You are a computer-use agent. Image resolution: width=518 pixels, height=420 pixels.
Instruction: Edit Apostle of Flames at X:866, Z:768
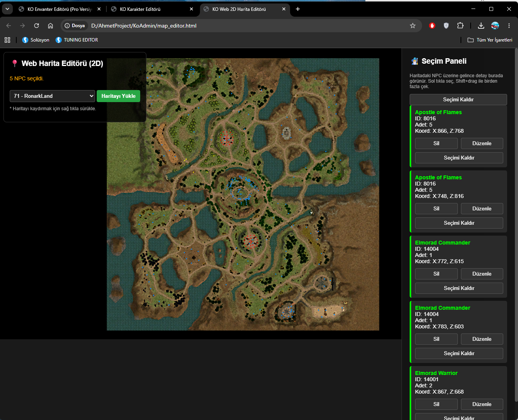482,143
